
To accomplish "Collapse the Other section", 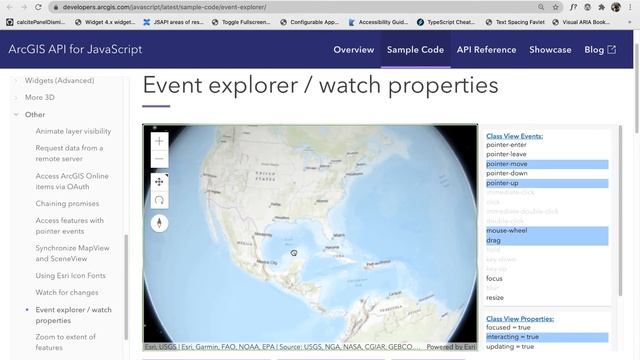I will click(x=35, y=115).
